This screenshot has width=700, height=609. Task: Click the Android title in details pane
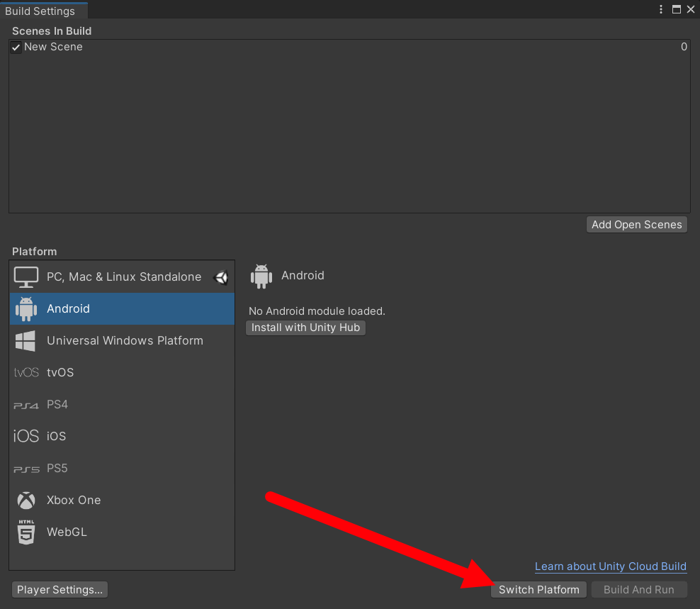coord(303,275)
